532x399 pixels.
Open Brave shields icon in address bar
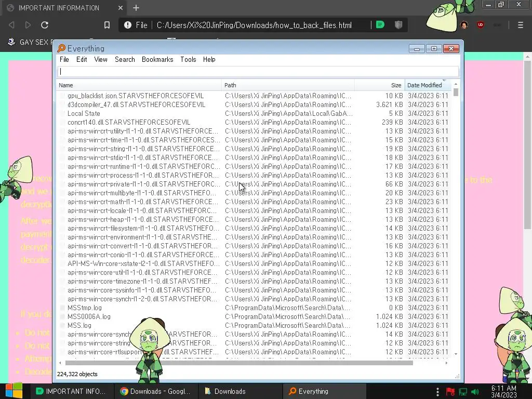coord(398,25)
